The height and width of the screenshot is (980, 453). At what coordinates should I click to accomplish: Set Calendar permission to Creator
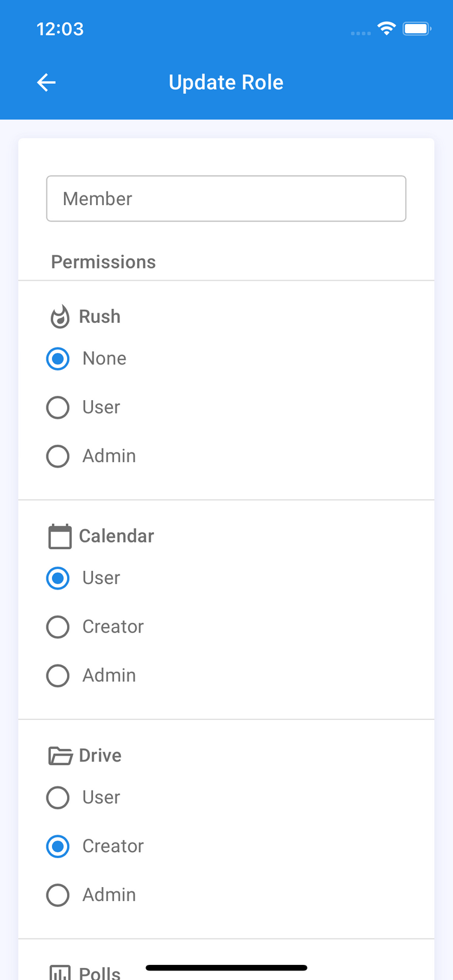[x=58, y=627]
